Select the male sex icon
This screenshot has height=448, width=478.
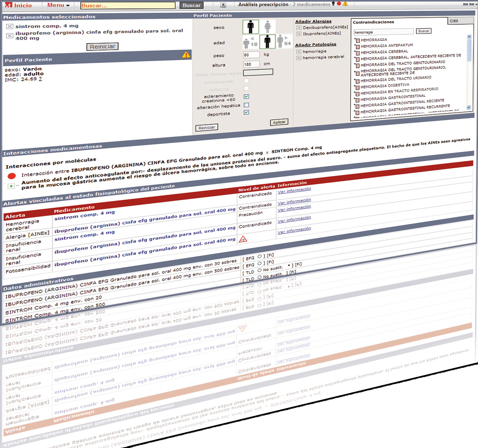251,27
